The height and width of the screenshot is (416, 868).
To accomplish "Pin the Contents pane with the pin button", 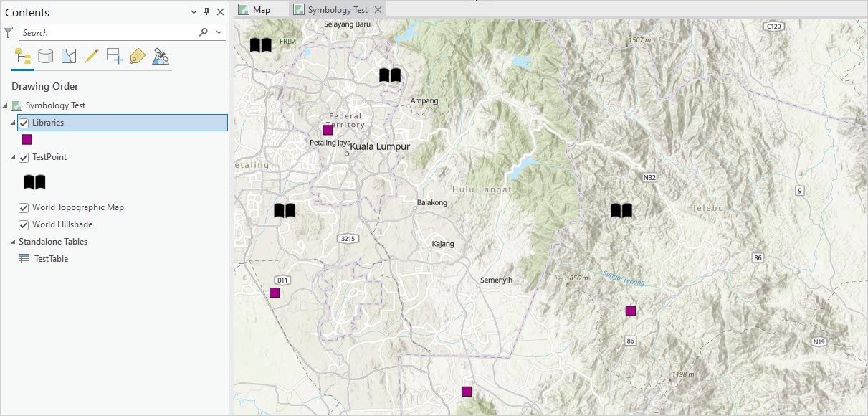I will click(206, 12).
